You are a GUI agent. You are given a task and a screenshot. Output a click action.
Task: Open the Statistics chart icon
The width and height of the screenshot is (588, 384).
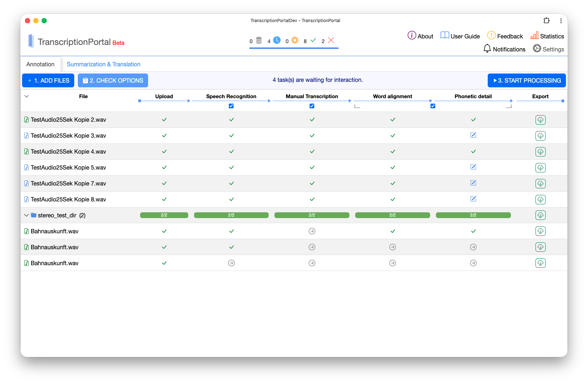[534, 35]
